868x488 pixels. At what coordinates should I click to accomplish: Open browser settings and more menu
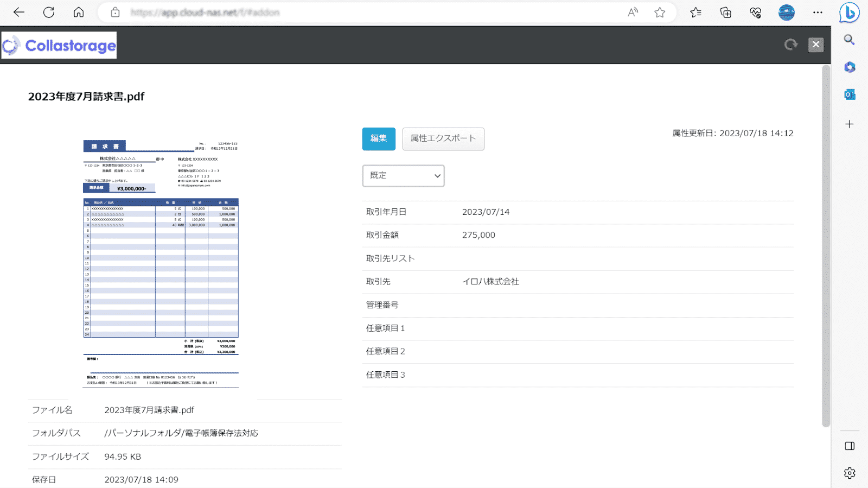[818, 12]
